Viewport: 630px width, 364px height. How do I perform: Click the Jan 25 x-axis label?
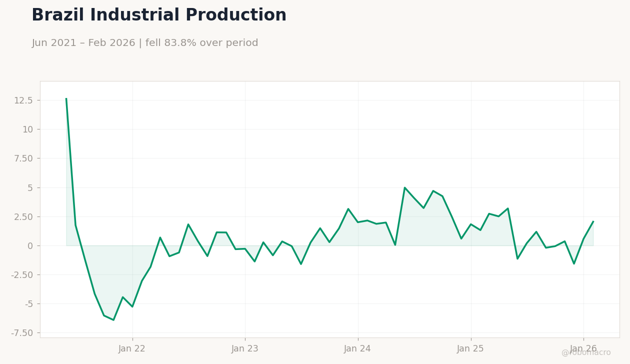pyautogui.click(x=470, y=349)
